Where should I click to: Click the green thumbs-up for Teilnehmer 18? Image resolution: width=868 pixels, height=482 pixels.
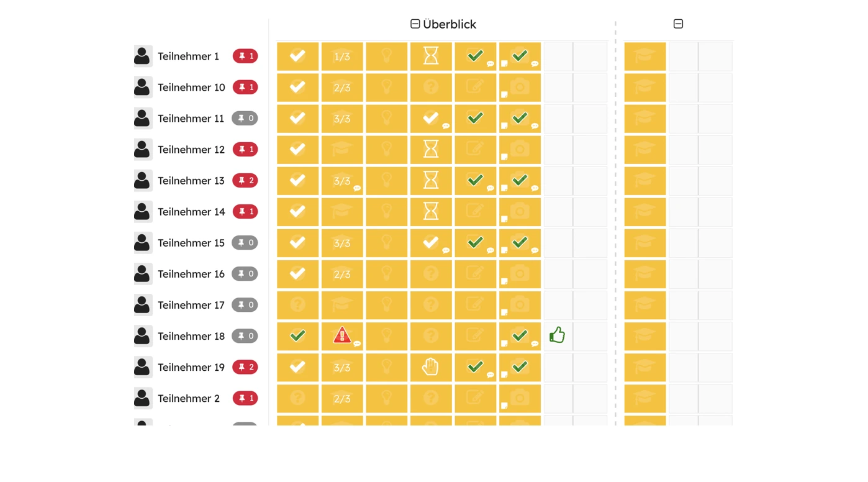click(557, 335)
